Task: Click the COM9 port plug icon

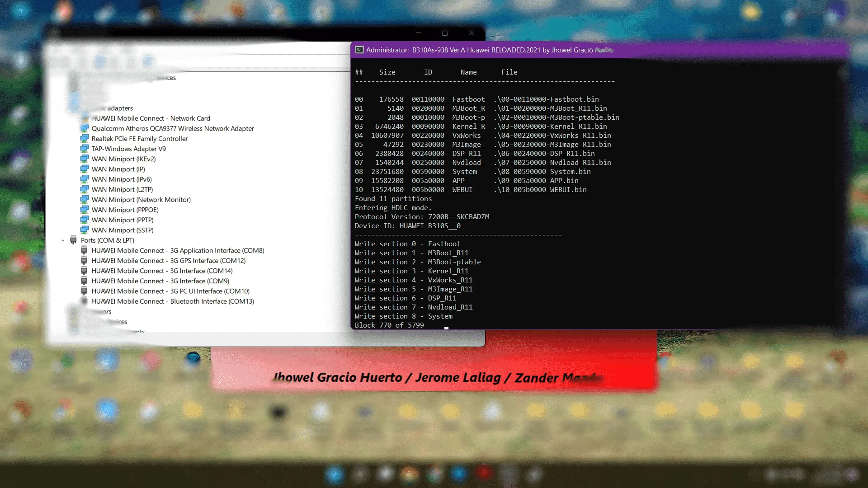Action: [84, 281]
